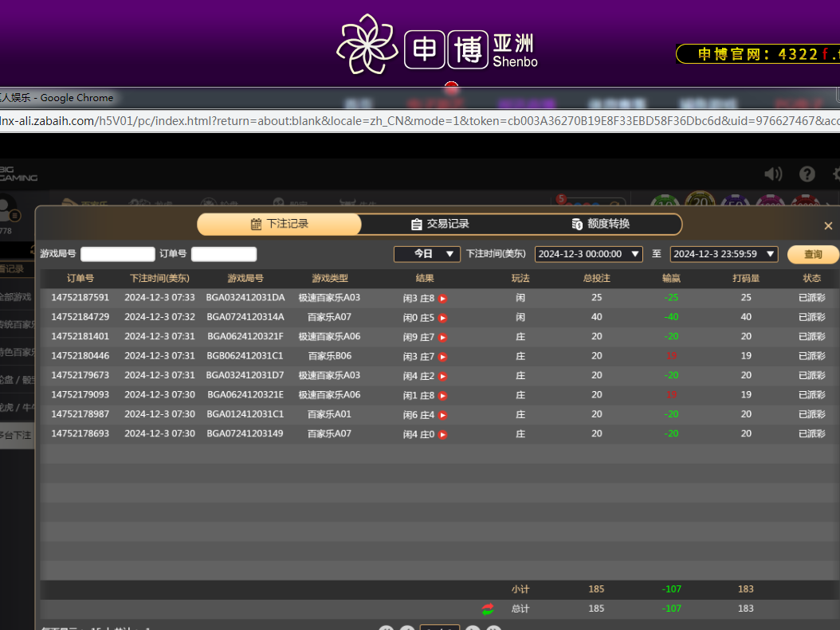The height and width of the screenshot is (630, 840).
Task: Play result replay for order 14752187591
Action: click(x=443, y=299)
